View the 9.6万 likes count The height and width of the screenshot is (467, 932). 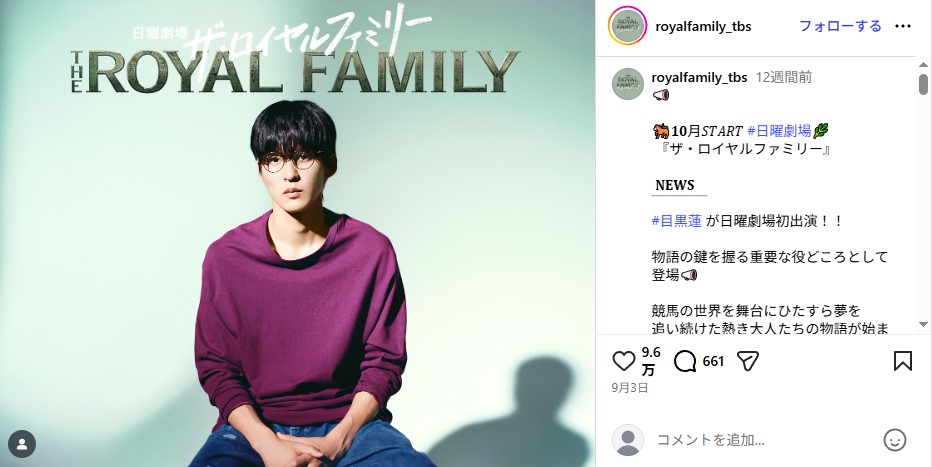pyautogui.click(x=650, y=361)
